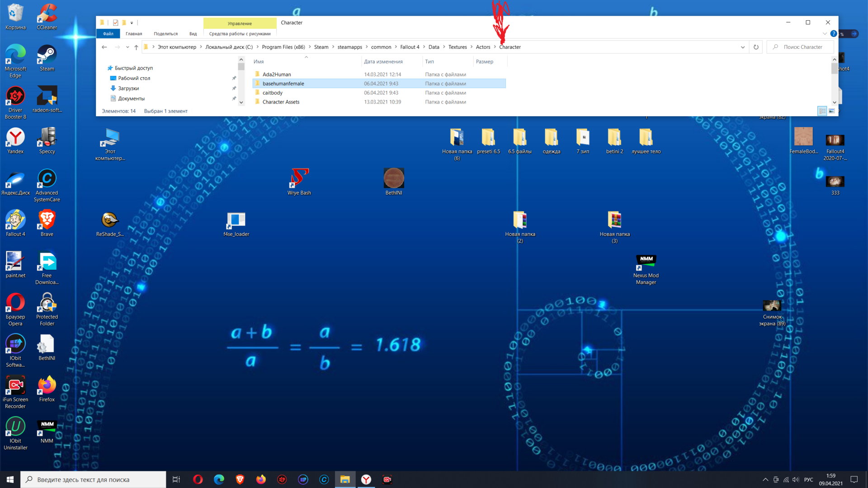Open the Brave icon in the taskbar
The height and width of the screenshot is (488, 868).
coord(240,479)
